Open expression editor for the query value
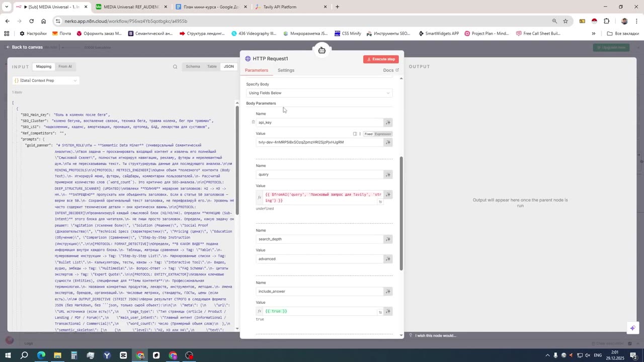Image resolution: width=644 pixels, height=362 pixels. (x=380, y=202)
